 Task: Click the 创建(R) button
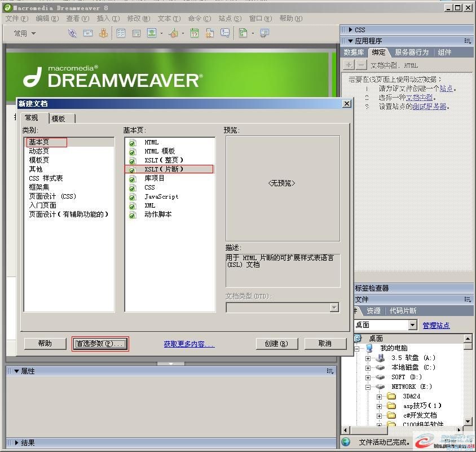[276, 343]
